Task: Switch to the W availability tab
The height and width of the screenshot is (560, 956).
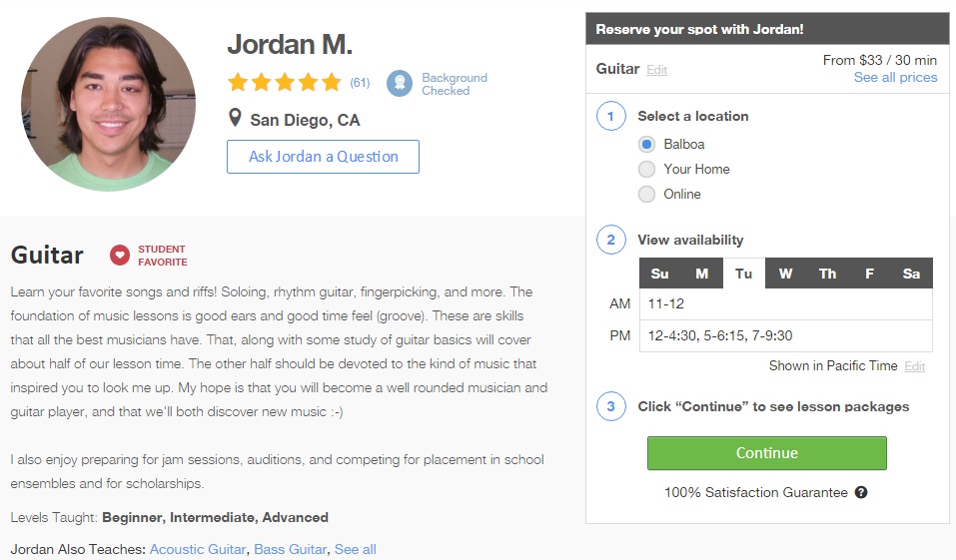Action: pos(786,274)
